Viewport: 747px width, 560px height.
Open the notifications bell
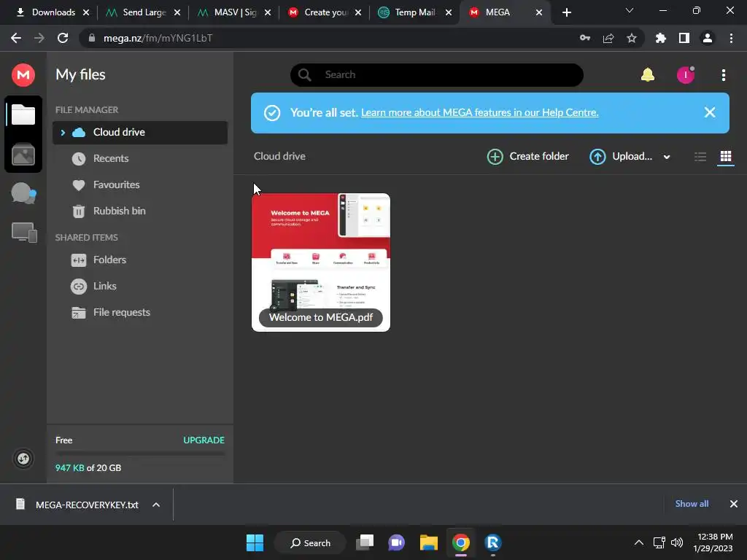click(648, 75)
